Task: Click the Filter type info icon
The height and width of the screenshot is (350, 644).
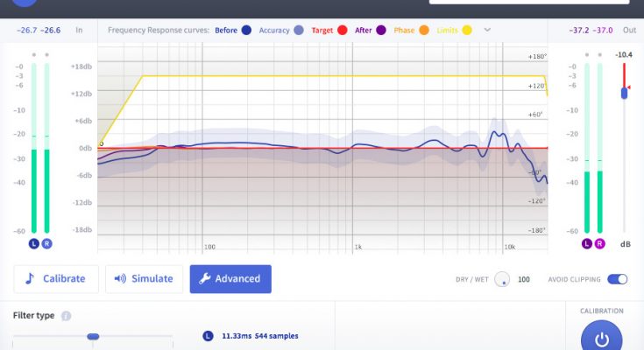Action: [x=67, y=316]
